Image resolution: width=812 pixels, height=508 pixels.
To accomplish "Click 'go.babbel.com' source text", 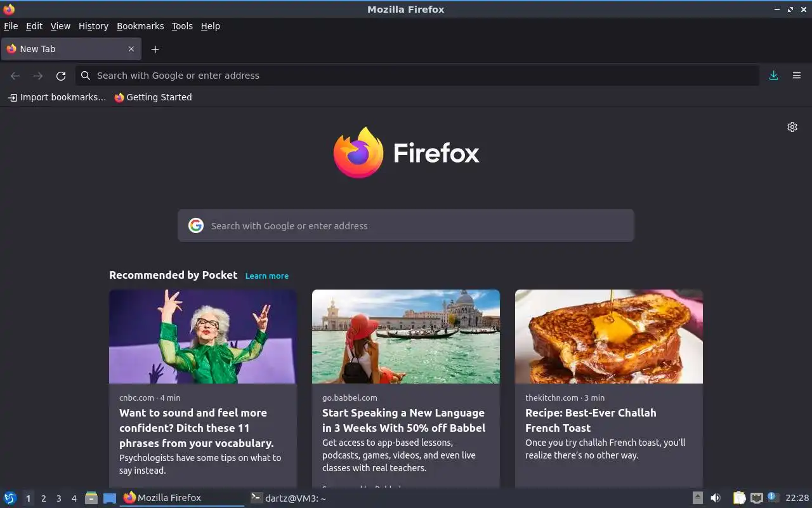I will point(350,398).
